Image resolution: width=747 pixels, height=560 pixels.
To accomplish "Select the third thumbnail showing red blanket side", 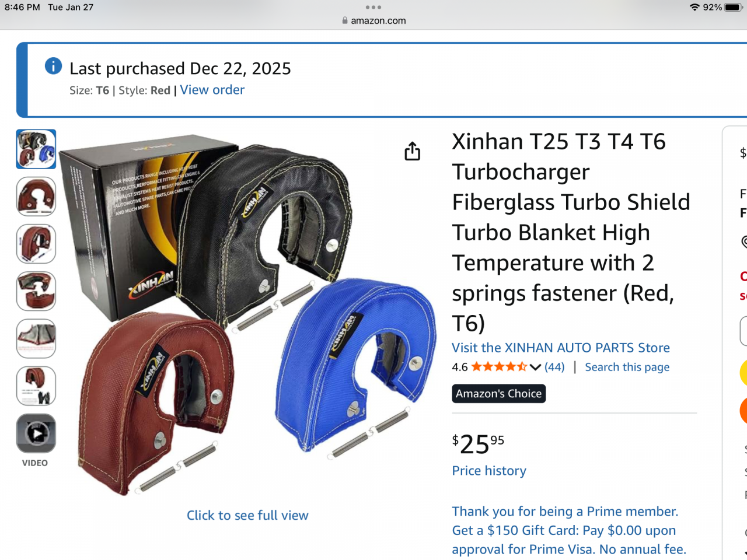I will pyautogui.click(x=36, y=244).
